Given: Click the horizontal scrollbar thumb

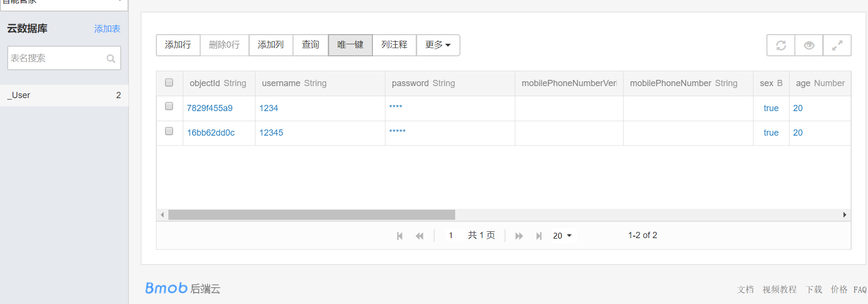Looking at the screenshot, I should (x=311, y=215).
